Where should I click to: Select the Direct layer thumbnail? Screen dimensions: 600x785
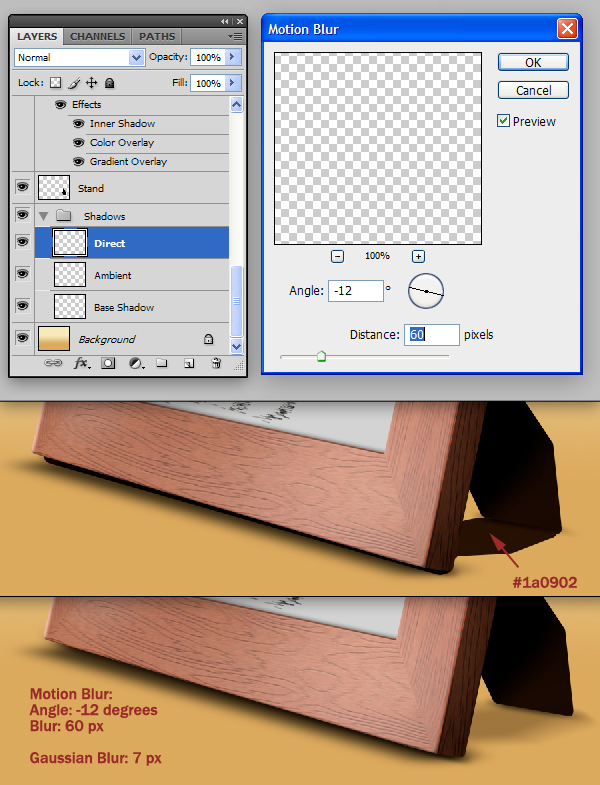70,243
